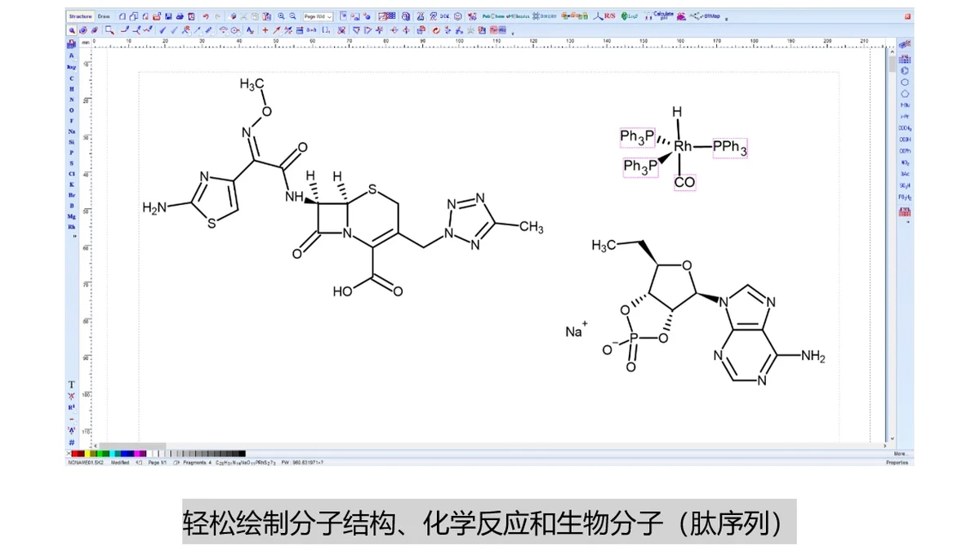Choose Br element in left palette
980x551 pixels.
point(71,194)
